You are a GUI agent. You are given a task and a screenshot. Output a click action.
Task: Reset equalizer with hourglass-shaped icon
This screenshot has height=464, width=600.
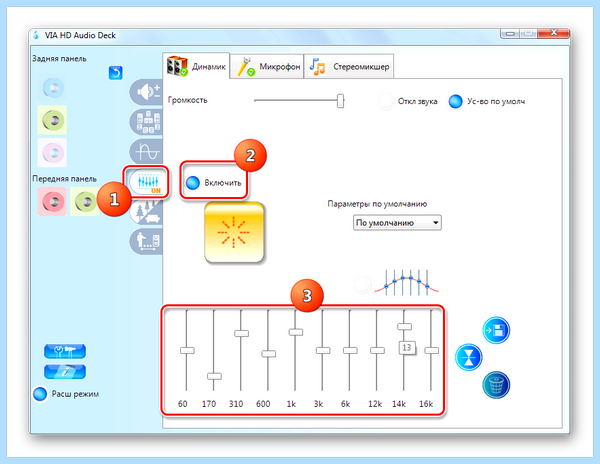469,357
